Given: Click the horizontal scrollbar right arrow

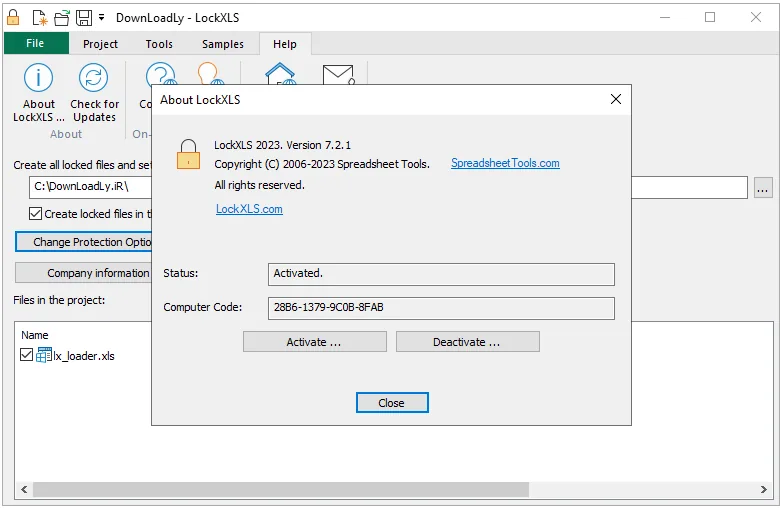Looking at the screenshot, I should pos(764,490).
